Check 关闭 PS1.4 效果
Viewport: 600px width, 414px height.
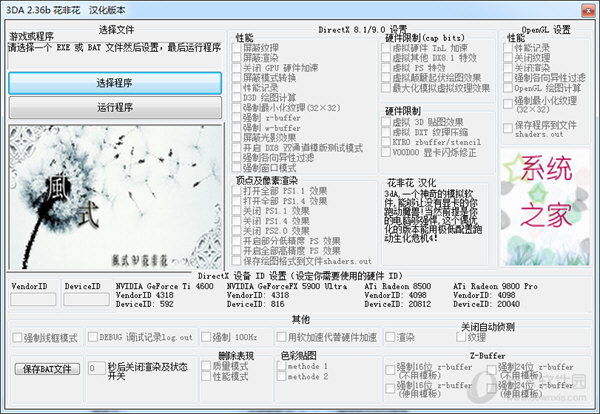[236, 221]
